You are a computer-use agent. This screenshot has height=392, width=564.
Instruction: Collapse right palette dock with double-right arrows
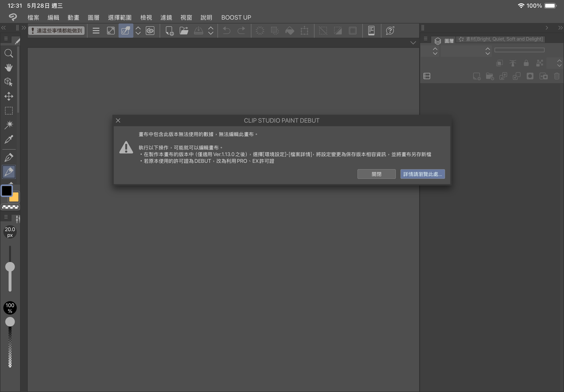(x=560, y=28)
